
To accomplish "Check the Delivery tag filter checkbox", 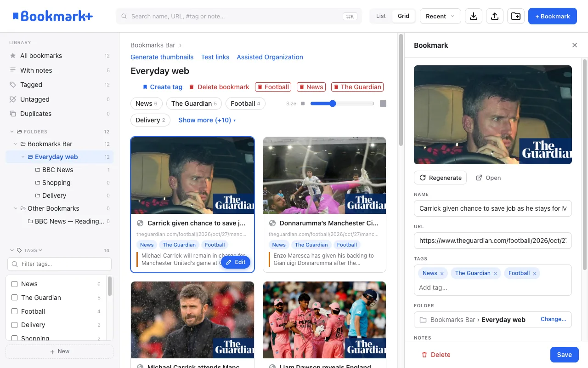I will pyautogui.click(x=14, y=325).
